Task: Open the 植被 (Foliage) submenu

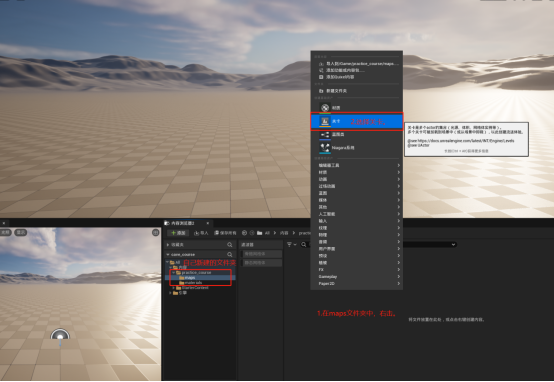Action: [356, 263]
